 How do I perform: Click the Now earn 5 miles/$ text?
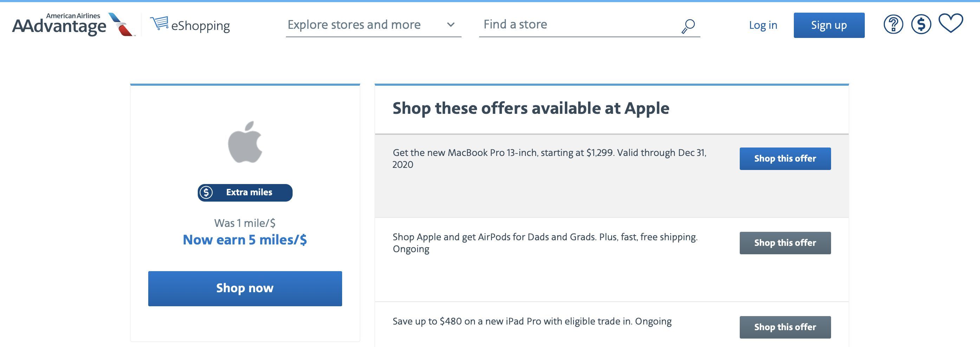(245, 240)
